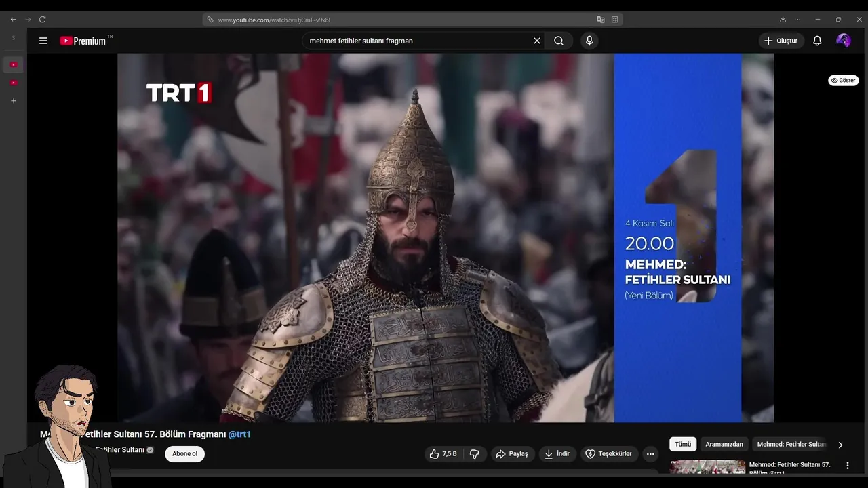Image resolution: width=868 pixels, height=488 pixels.
Task: Click the video player to pause
Action: pyautogui.click(x=446, y=237)
